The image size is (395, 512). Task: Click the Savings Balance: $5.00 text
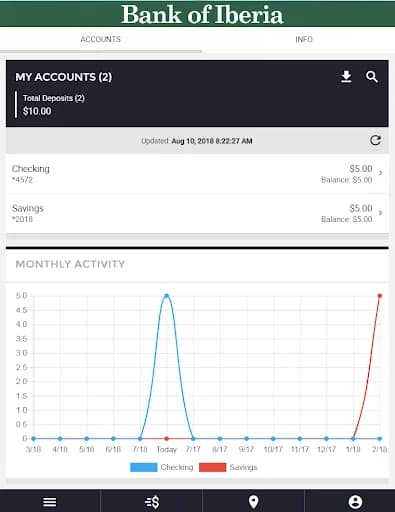pos(346,219)
